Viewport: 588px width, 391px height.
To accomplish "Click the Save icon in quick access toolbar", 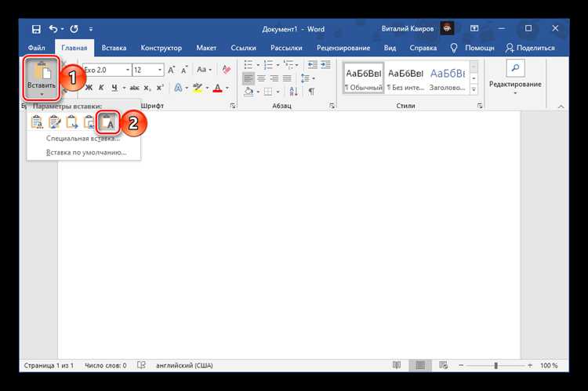I will [36, 29].
